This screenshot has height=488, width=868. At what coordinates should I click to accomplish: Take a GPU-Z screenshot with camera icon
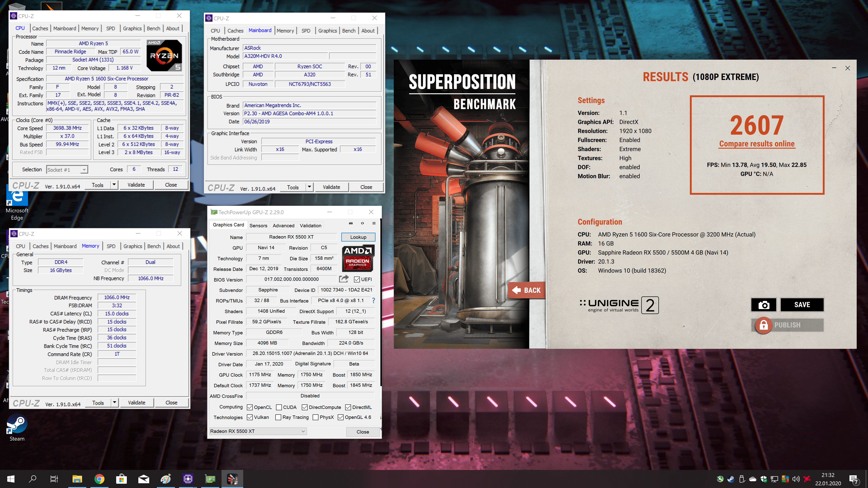(x=350, y=223)
